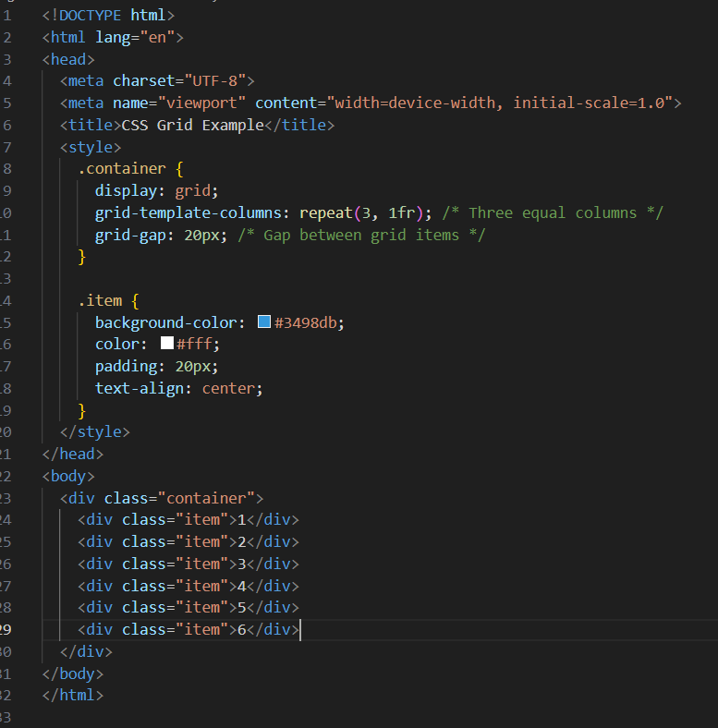Screen dimensions: 718x728
Task: Click the Three equal columns comment
Action: (553, 213)
